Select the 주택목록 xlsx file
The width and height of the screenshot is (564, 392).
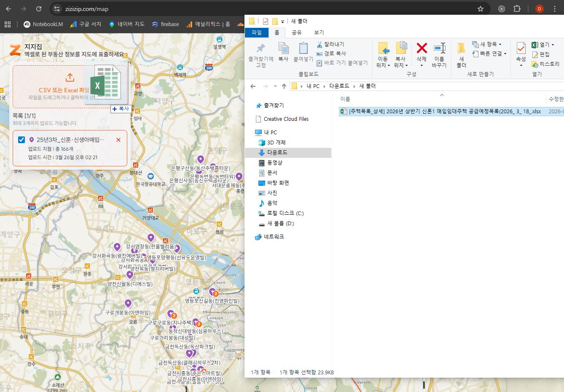[445, 111]
